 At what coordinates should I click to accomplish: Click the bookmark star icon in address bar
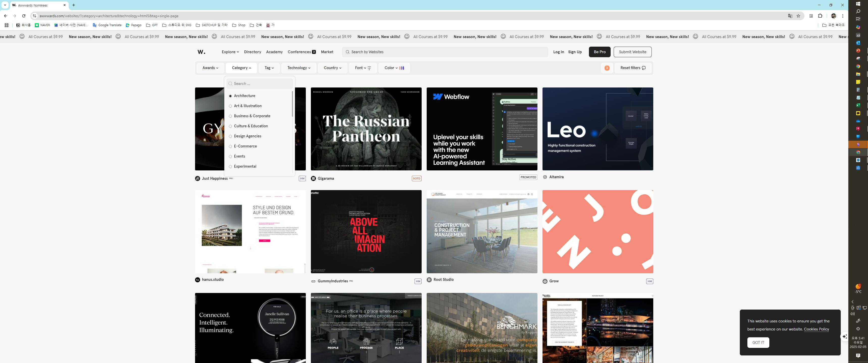[798, 16]
